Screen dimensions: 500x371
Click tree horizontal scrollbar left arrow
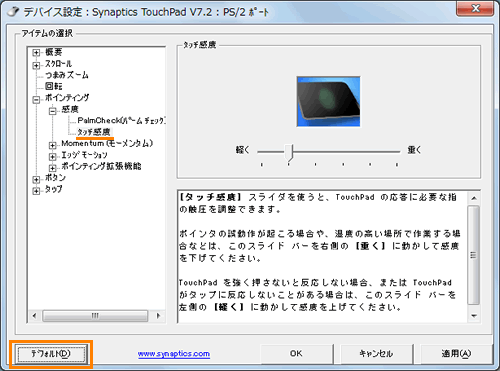tap(34, 315)
